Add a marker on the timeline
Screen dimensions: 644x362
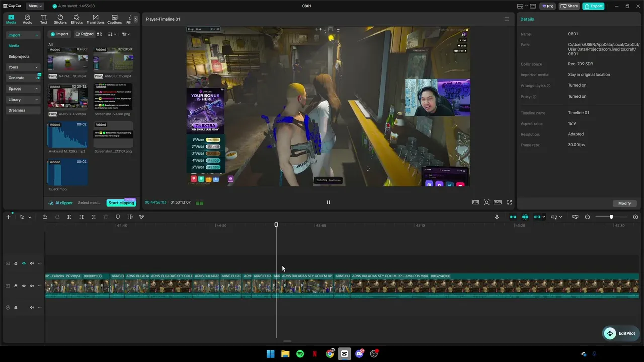pyautogui.click(x=118, y=217)
